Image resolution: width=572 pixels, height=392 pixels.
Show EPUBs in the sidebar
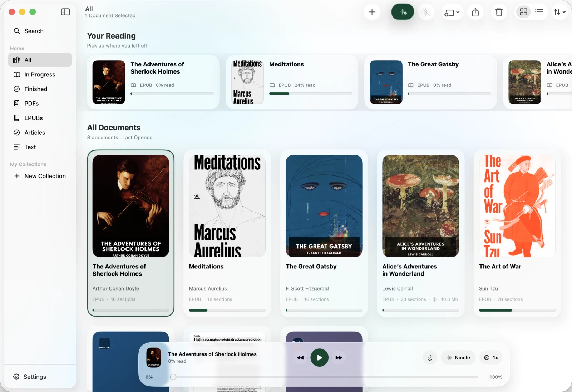(40, 118)
